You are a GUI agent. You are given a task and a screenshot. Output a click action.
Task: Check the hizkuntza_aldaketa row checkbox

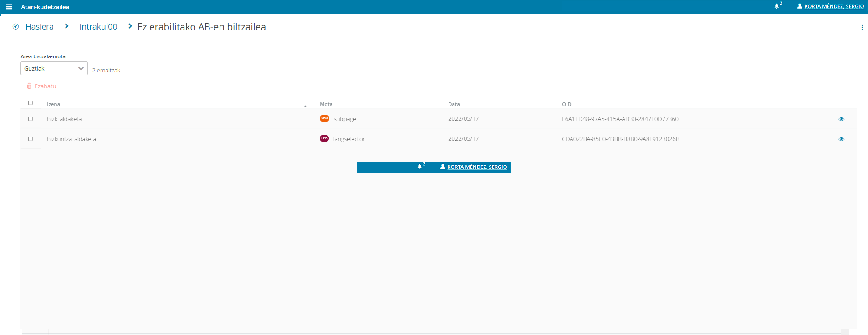pos(31,139)
